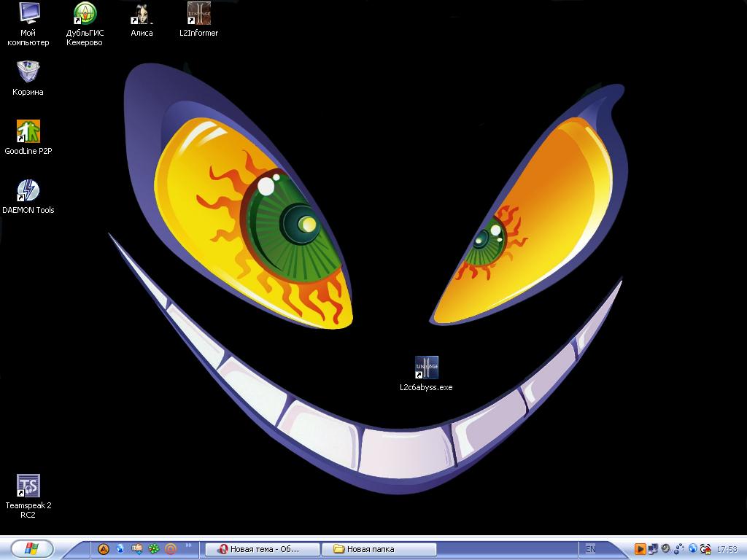747x560 pixels.
Task: Launch the blue globe quick launch icon
Action: click(120, 548)
